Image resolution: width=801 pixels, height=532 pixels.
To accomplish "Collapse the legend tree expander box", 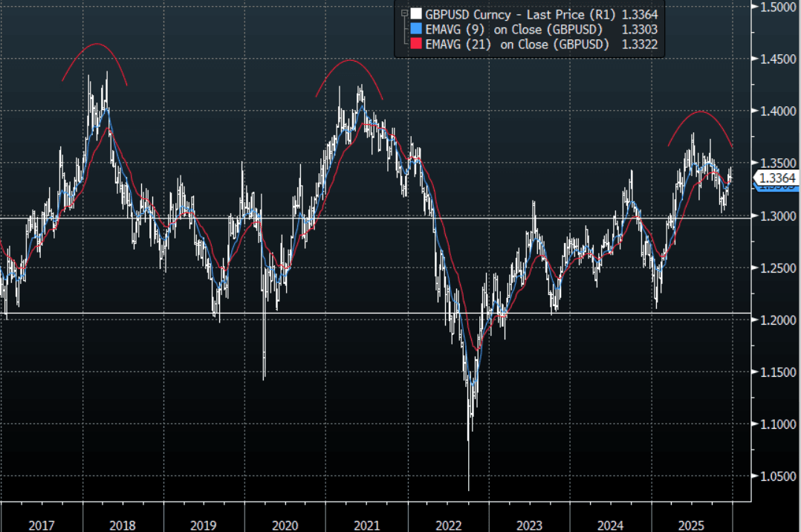I will pos(404,13).
